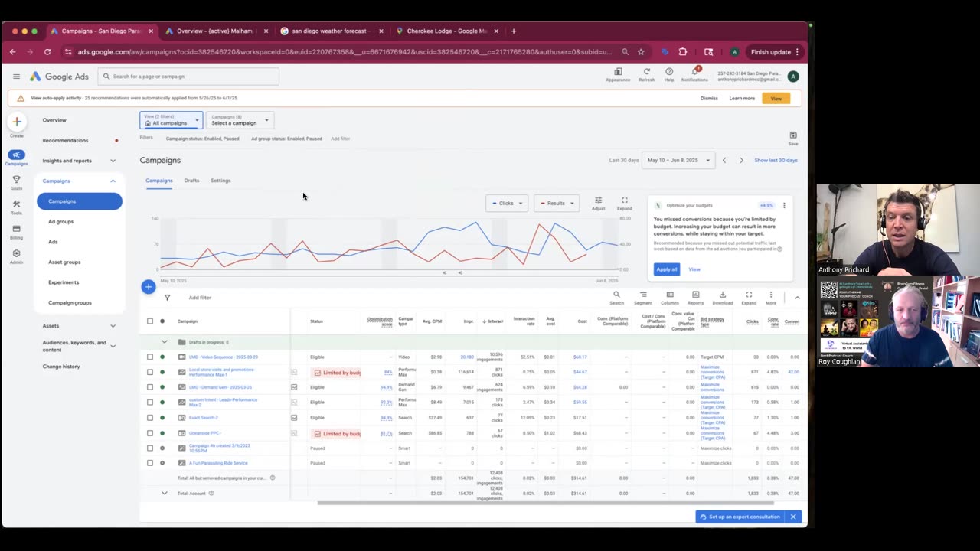Open the Clicks metric dropdown on chart
The image size is (980, 551).
point(507,204)
